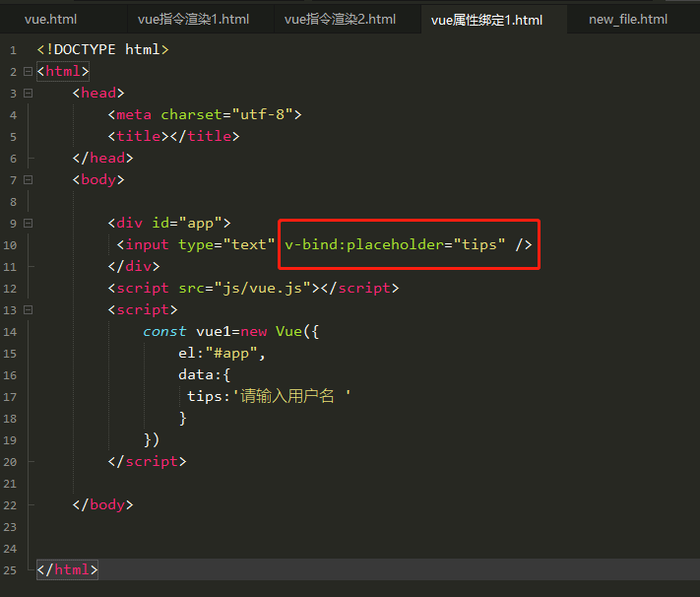This screenshot has height=597, width=700.
Task: Click the opening body tag
Action: [98, 179]
